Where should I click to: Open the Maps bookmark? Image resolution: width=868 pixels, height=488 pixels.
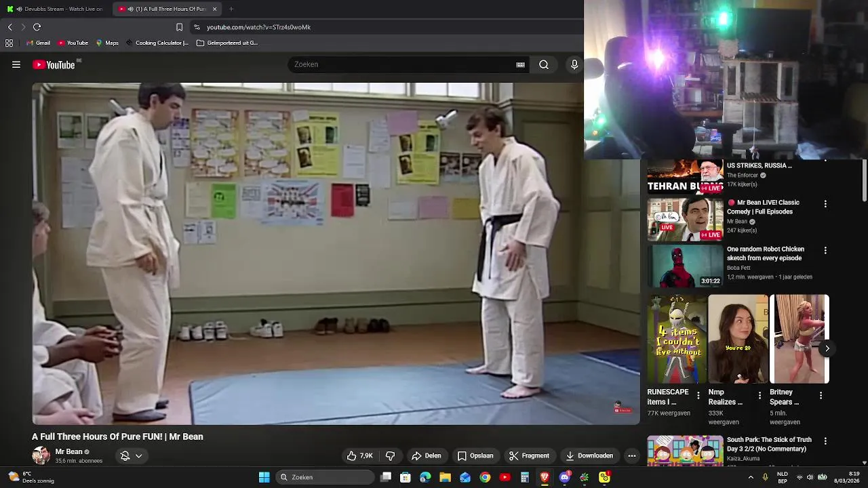point(107,43)
